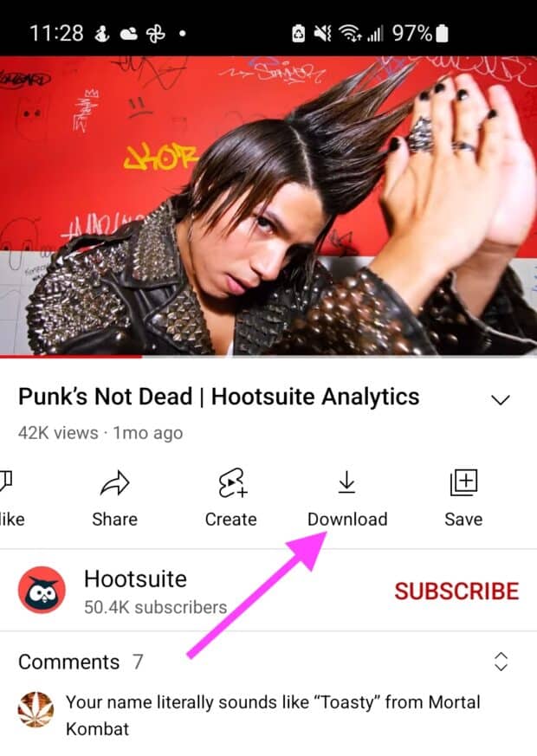Open the Toasty Mortal Kombat comment

[x=273, y=715]
